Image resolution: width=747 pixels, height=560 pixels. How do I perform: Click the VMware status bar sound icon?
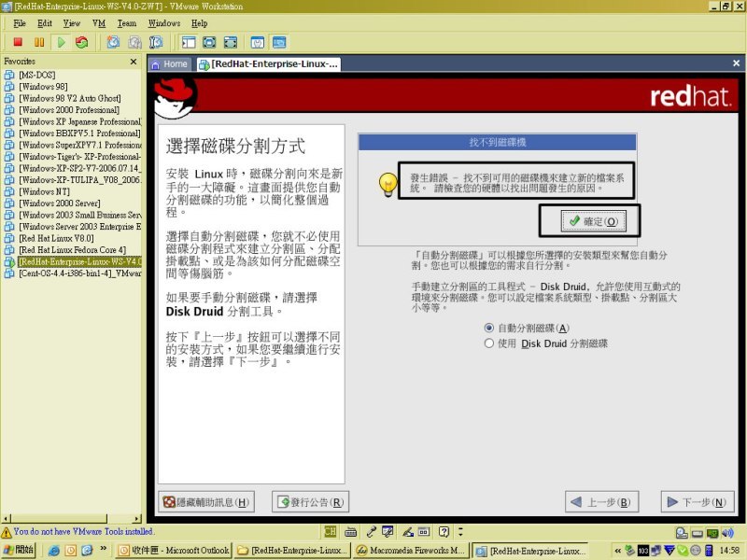[727, 533]
